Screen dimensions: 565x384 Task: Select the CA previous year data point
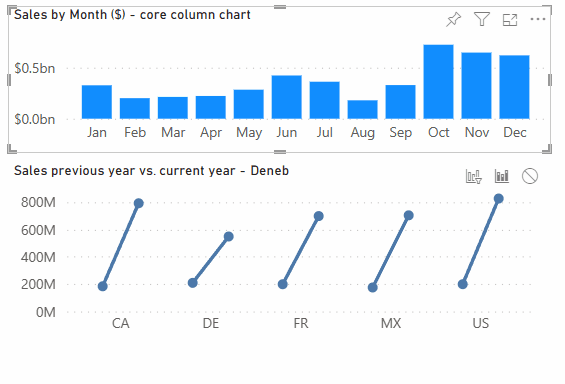(103, 286)
